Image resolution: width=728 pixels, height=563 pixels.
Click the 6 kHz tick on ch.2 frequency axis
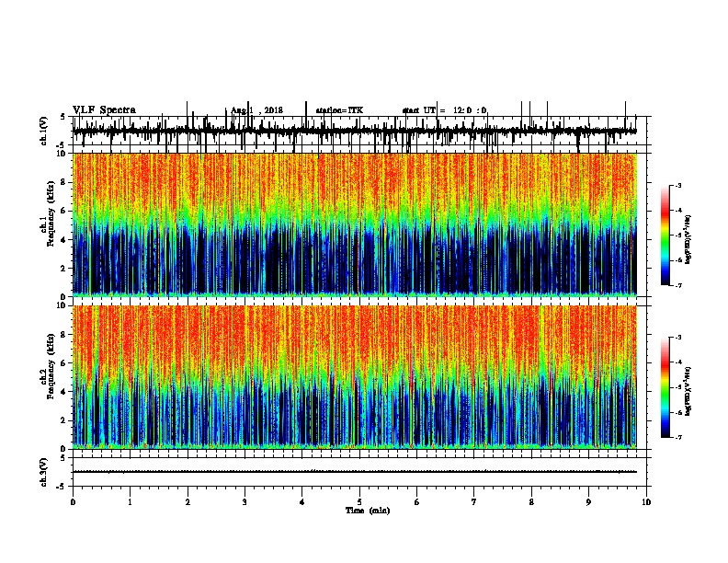click(63, 363)
